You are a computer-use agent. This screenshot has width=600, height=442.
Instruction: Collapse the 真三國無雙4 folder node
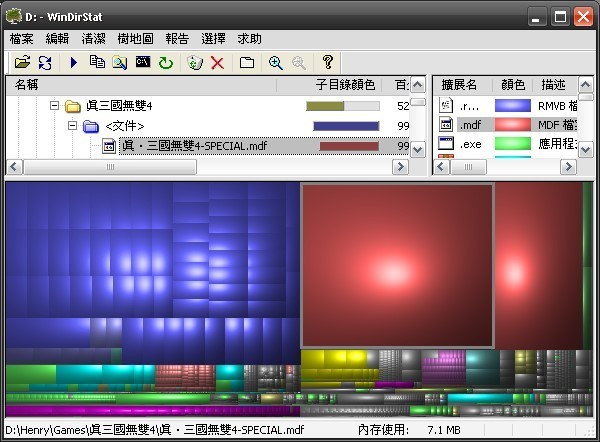(54, 105)
